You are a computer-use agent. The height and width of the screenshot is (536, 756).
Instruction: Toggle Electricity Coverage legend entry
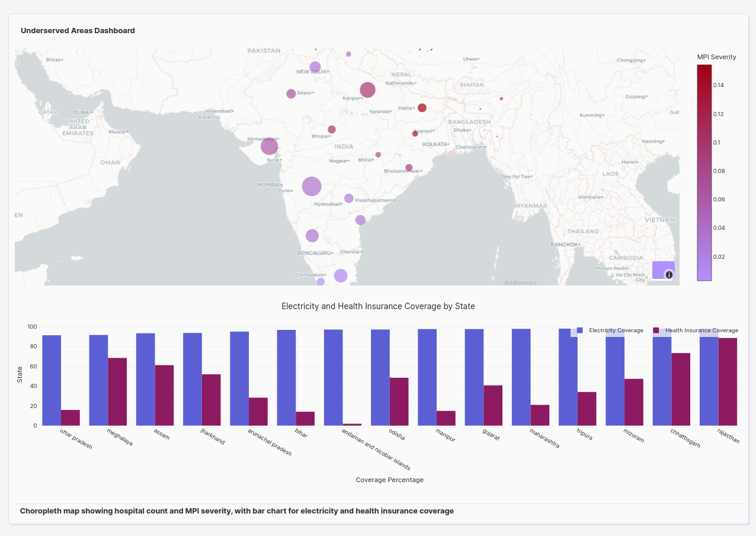[x=610, y=330]
